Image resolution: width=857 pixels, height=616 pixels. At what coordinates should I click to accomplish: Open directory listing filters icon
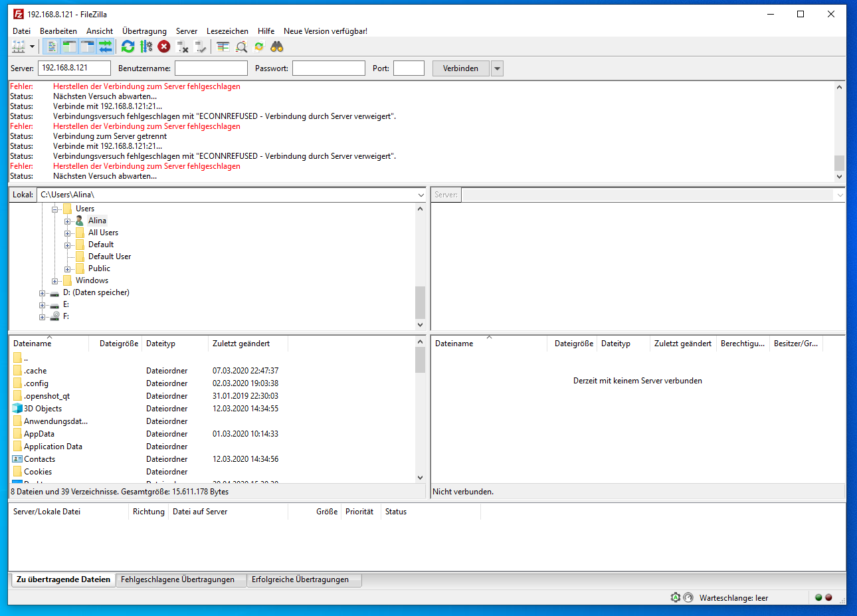tap(223, 47)
